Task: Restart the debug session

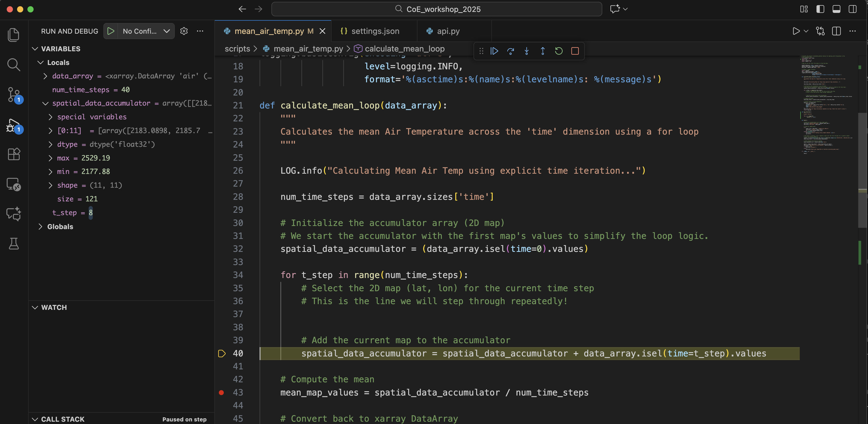Action: (559, 51)
